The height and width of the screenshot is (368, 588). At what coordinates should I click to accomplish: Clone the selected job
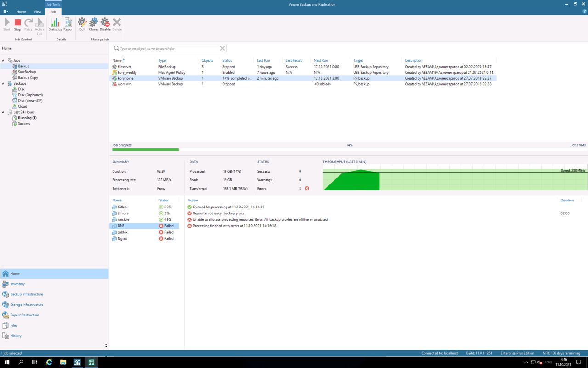(x=93, y=24)
